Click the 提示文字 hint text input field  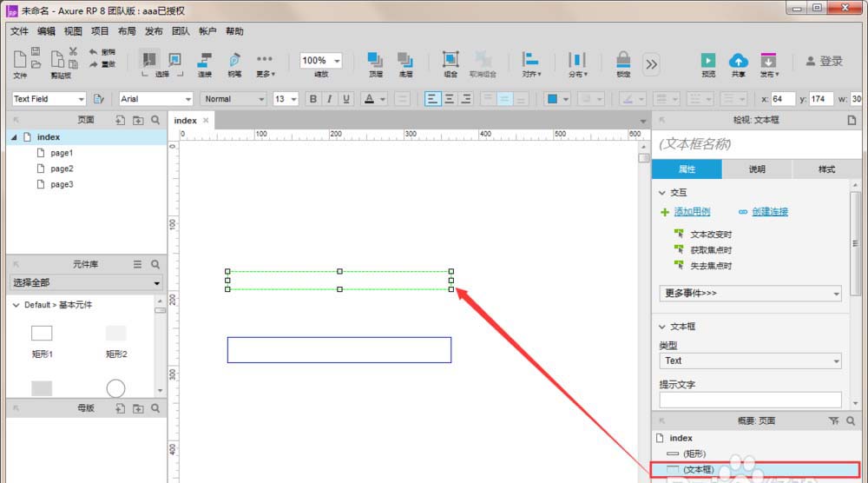(750, 400)
